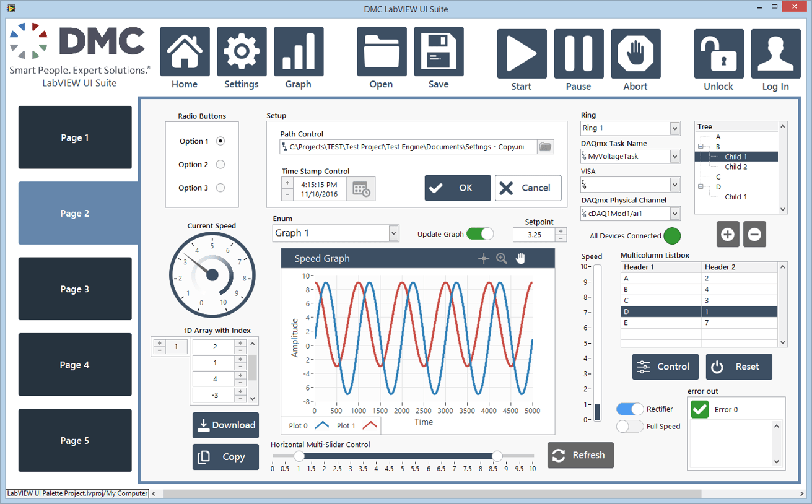Switch to Page 4

pyautogui.click(x=74, y=365)
